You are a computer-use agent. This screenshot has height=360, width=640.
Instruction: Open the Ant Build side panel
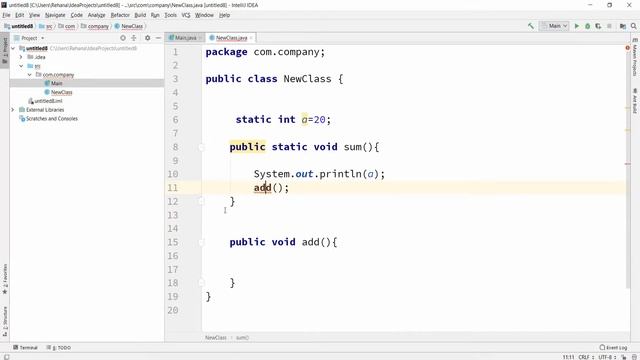click(x=635, y=101)
